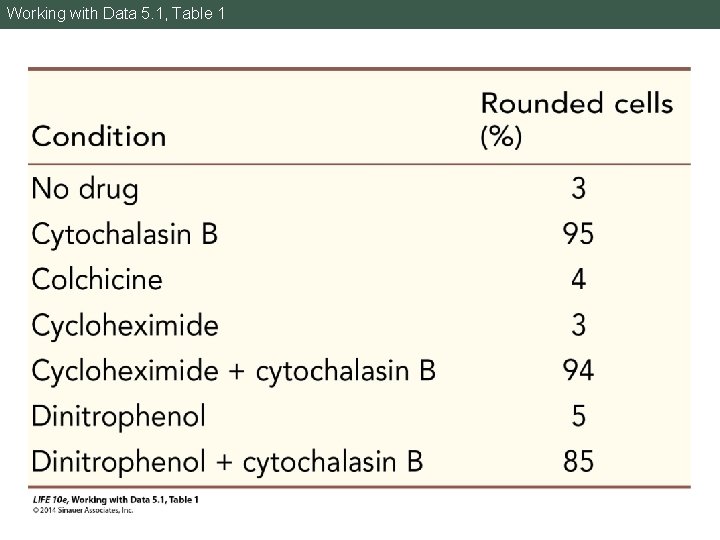Click the 'Condition' column header
Screen dimensions: 720x540
coord(99,136)
